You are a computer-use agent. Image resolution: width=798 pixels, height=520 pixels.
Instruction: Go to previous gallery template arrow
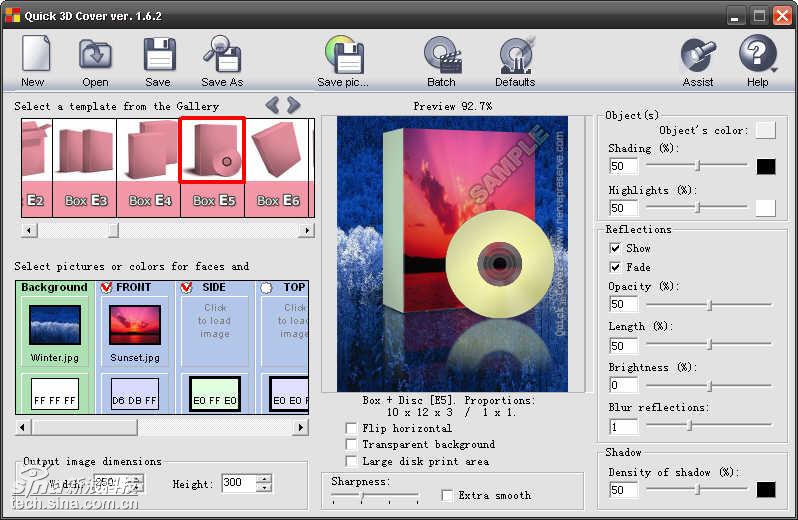click(x=272, y=105)
